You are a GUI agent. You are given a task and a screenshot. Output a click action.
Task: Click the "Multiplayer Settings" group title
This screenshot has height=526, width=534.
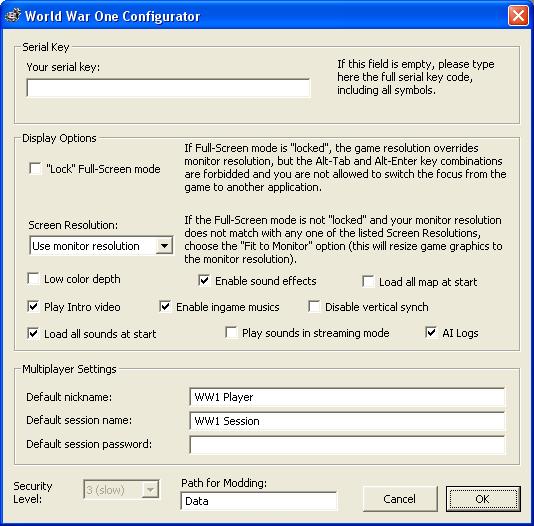(x=69, y=369)
